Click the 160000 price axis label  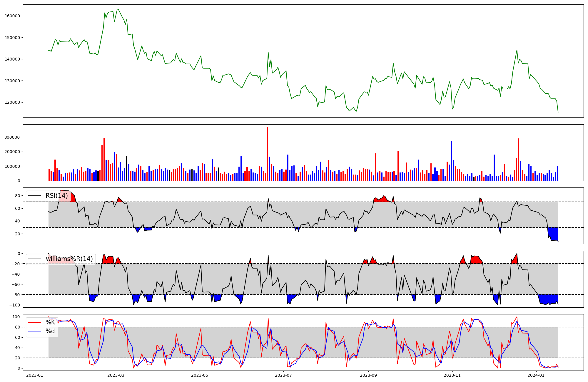coord(12,16)
